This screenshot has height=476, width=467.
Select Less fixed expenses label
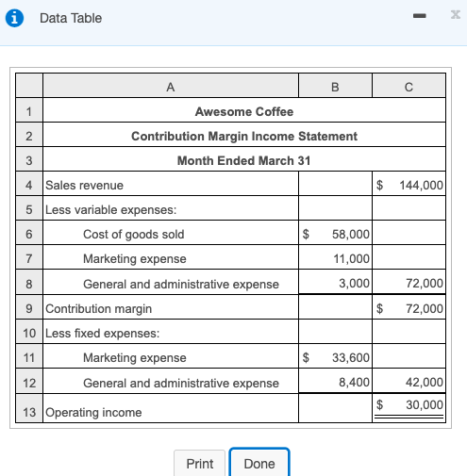tap(103, 333)
